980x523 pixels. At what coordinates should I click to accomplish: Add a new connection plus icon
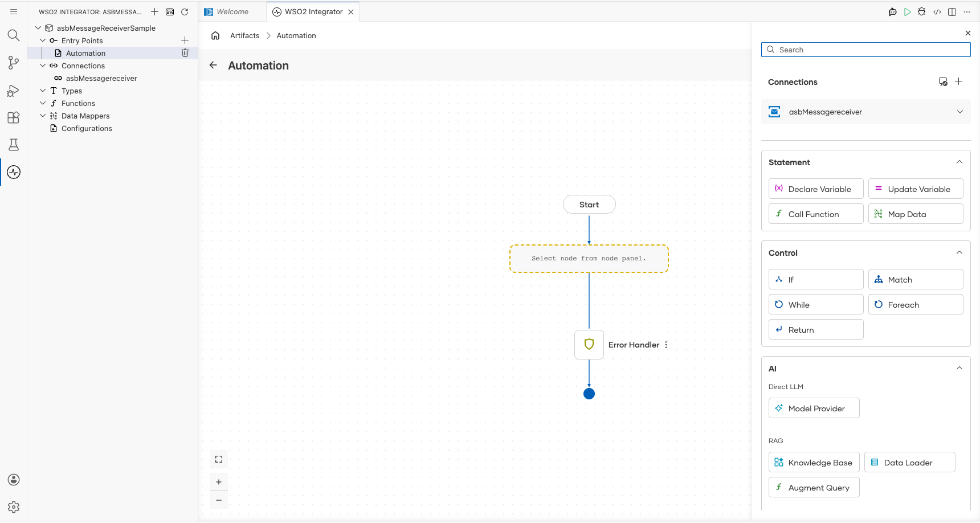(959, 81)
